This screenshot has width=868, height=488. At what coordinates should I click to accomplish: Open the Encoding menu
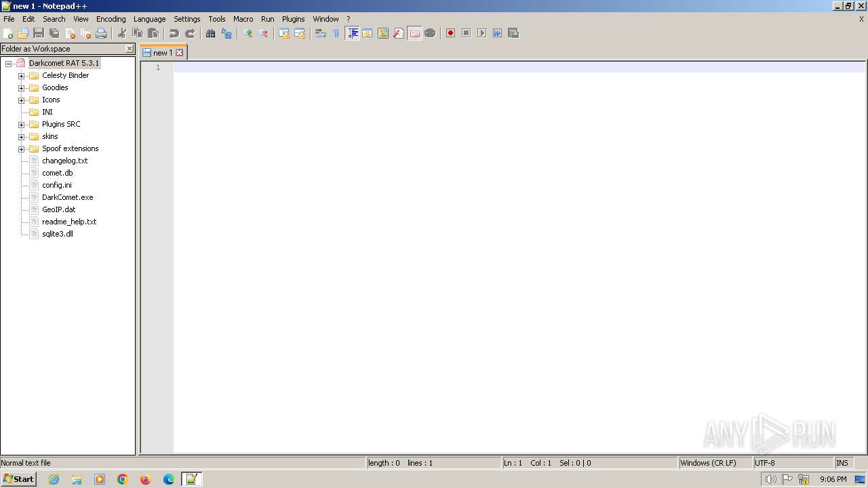111,19
